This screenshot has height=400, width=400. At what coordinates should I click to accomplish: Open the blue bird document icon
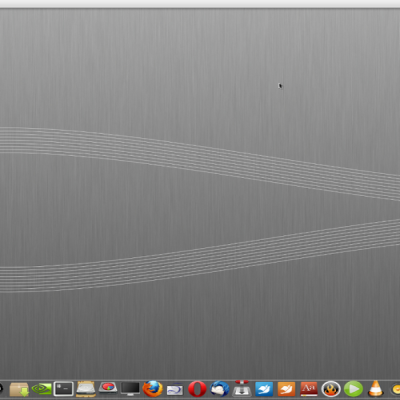[264, 389]
